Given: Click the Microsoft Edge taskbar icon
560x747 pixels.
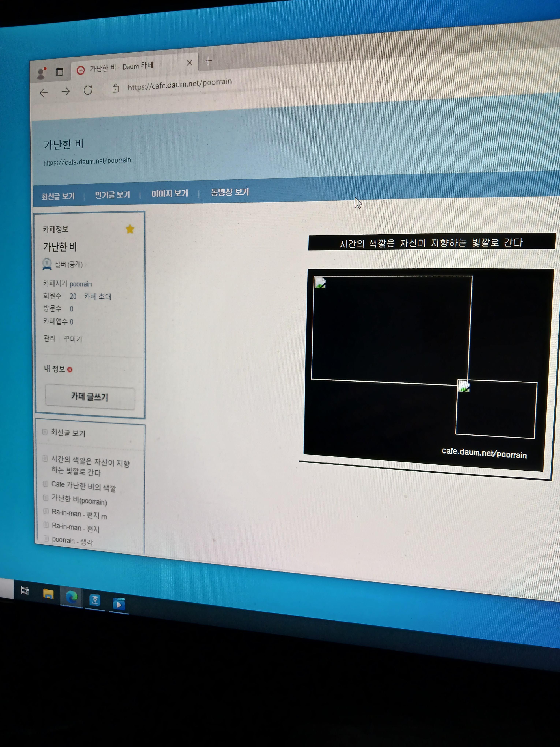Looking at the screenshot, I should pos(72,597).
